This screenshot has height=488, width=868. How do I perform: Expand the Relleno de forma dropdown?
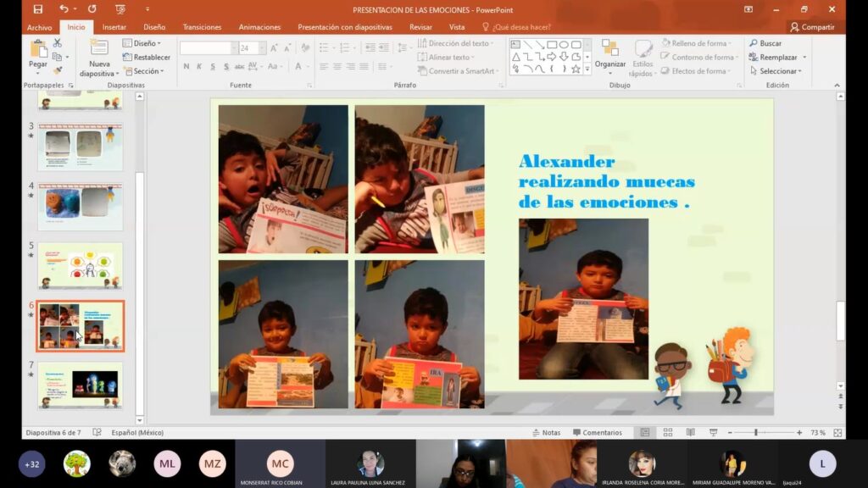coord(697,43)
